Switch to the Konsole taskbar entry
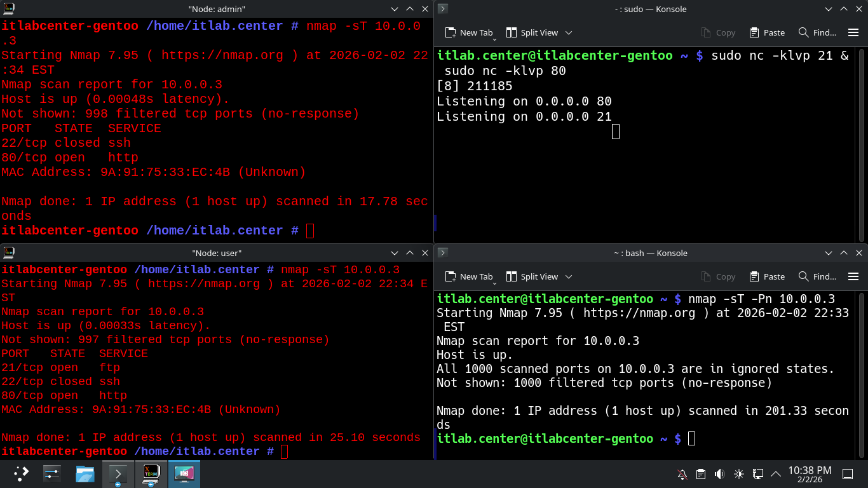 pos(118,474)
